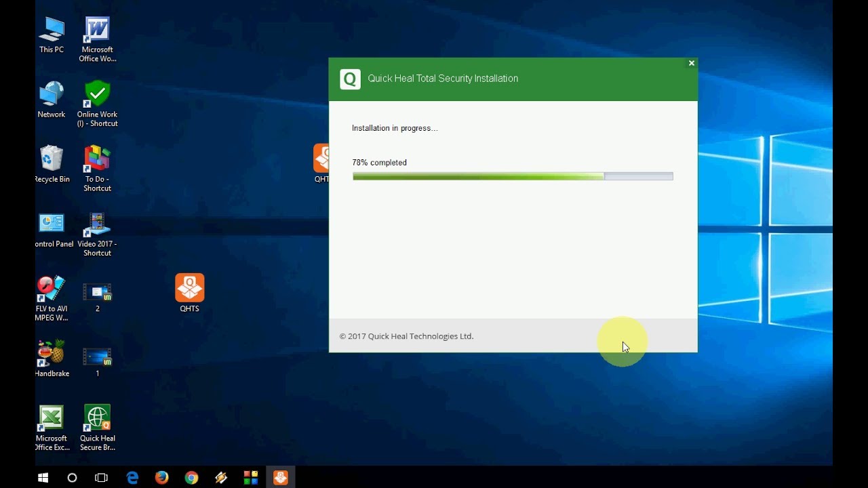Launch Firefox from the taskbar
This screenshot has height=488, width=868.
161,478
